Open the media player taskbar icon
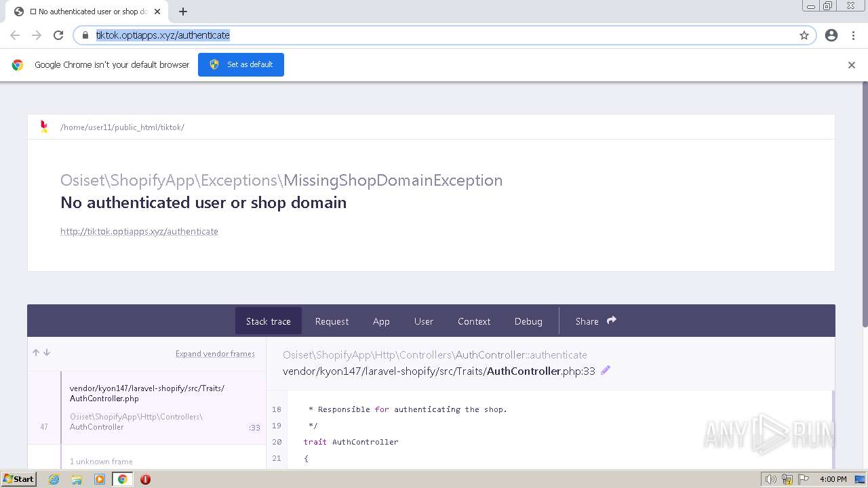 point(100,479)
